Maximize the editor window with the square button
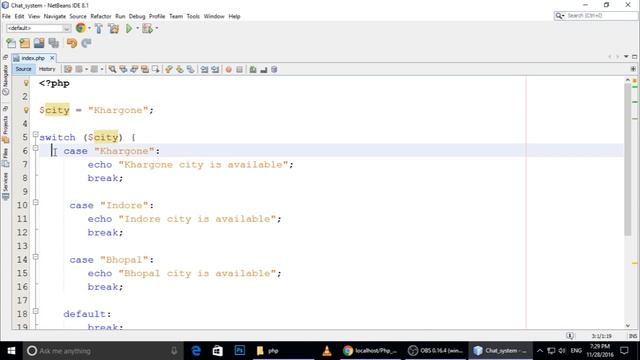The height and width of the screenshot is (360, 640). pos(635,57)
